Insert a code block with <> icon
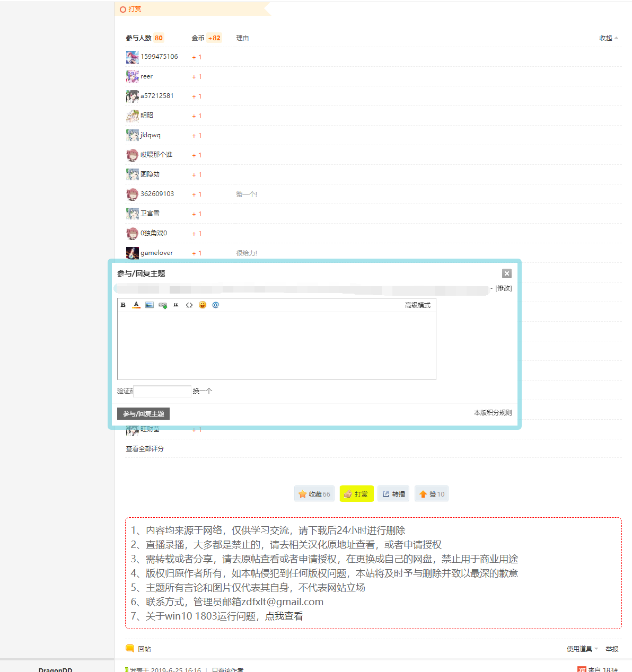 (189, 305)
